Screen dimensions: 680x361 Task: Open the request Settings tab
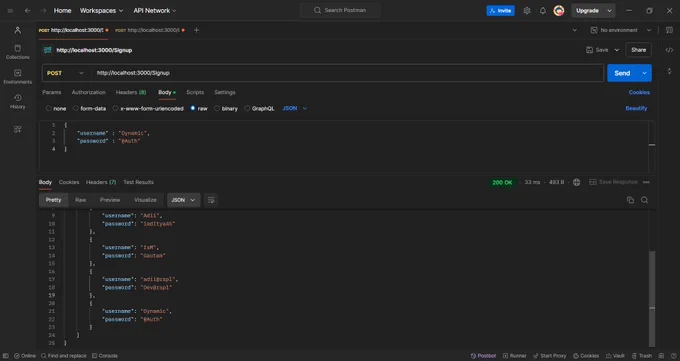tap(225, 92)
